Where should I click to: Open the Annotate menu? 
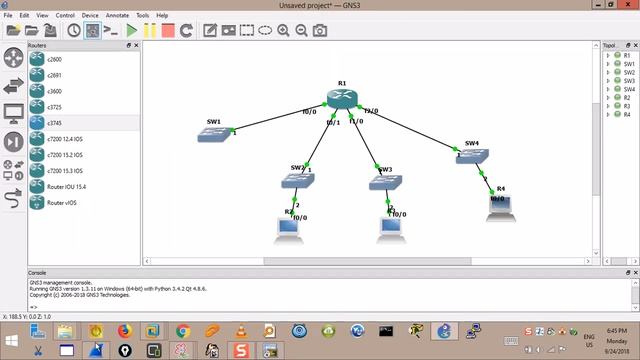coord(117,15)
